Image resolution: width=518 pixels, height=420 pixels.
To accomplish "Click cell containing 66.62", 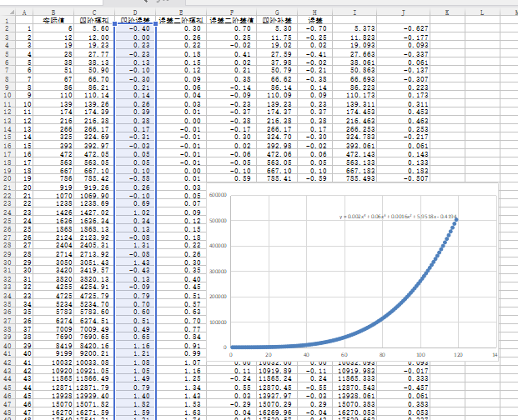I will pyautogui.click(x=277, y=79).
